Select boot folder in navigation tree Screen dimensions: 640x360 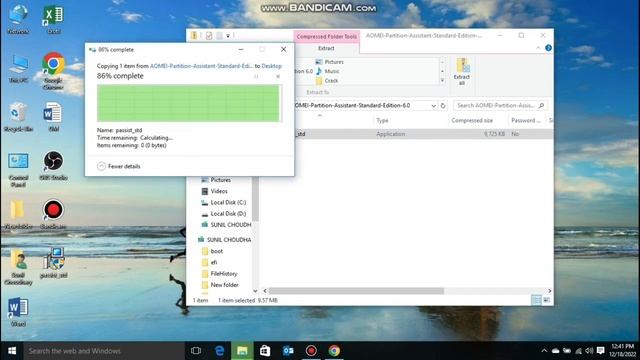212,251
